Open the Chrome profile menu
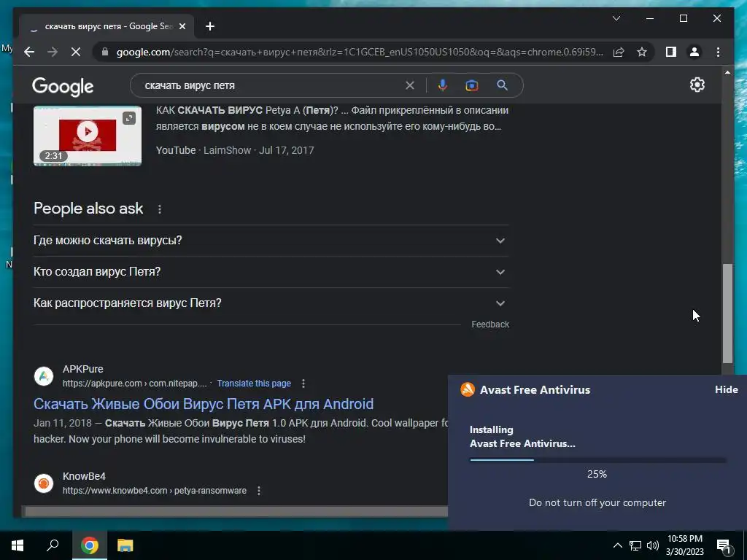The width and height of the screenshot is (747, 560). coord(694,52)
